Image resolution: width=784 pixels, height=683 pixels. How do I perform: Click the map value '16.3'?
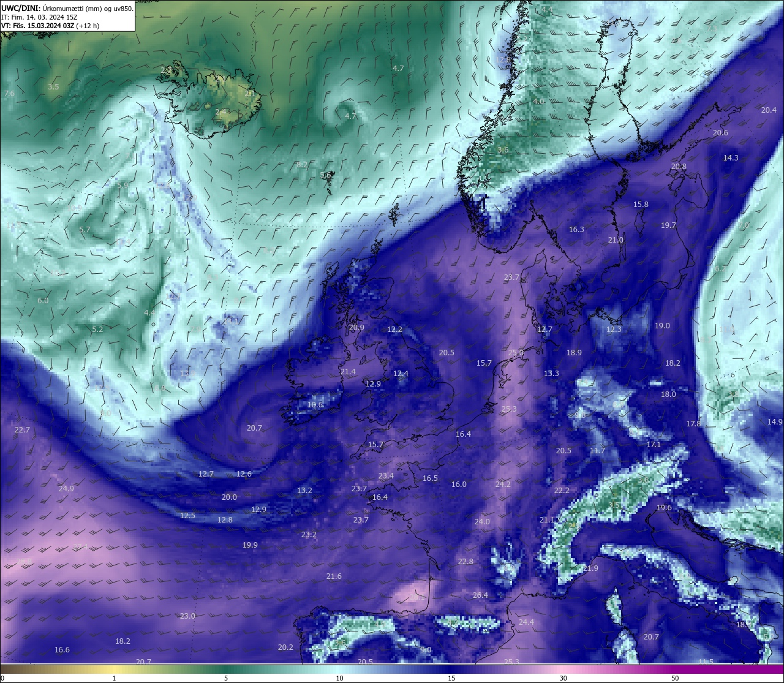coord(576,230)
